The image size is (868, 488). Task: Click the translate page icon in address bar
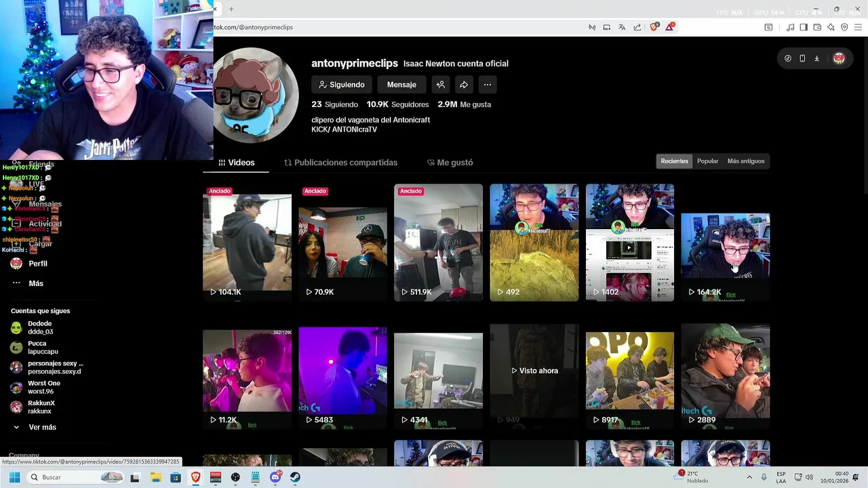tap(622, 27)
